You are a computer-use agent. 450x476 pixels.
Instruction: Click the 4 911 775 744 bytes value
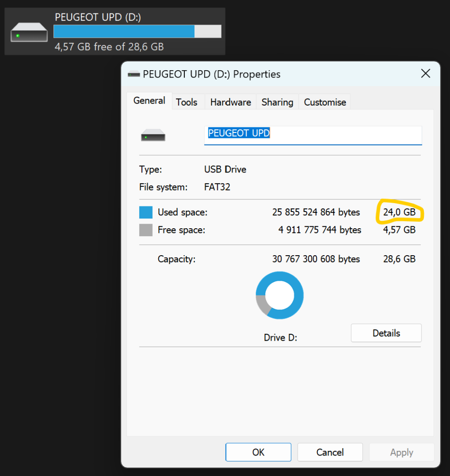pos(320,230)
